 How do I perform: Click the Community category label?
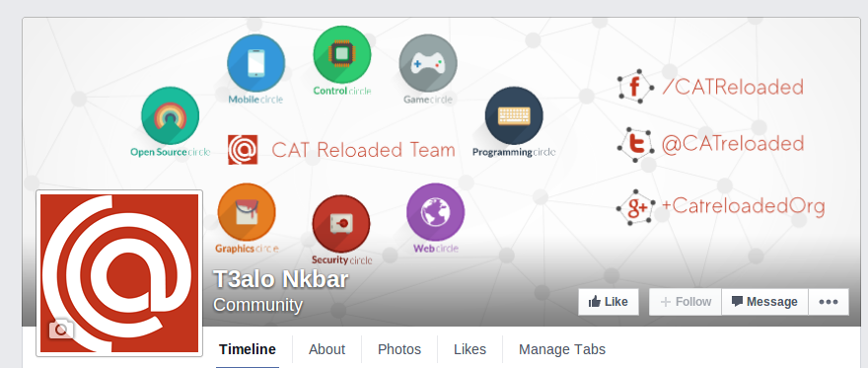(x=258, y=305)
